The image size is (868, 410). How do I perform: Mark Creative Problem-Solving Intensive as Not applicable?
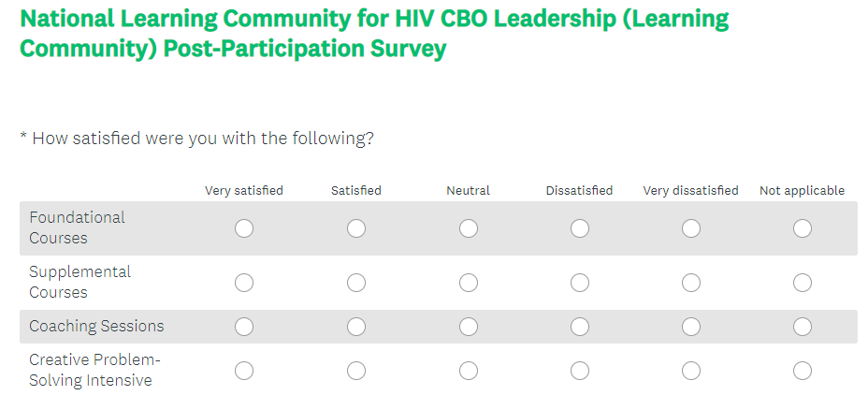tap(803, 371)
